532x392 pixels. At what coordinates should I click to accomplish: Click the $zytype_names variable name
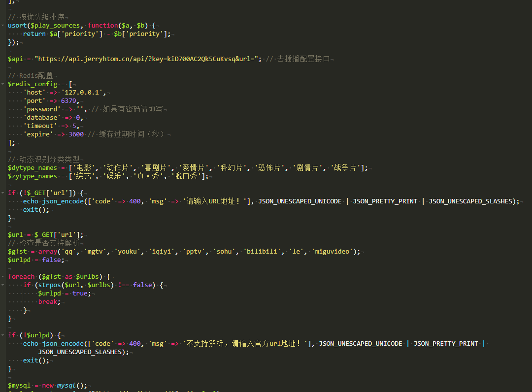pos(33,176)
